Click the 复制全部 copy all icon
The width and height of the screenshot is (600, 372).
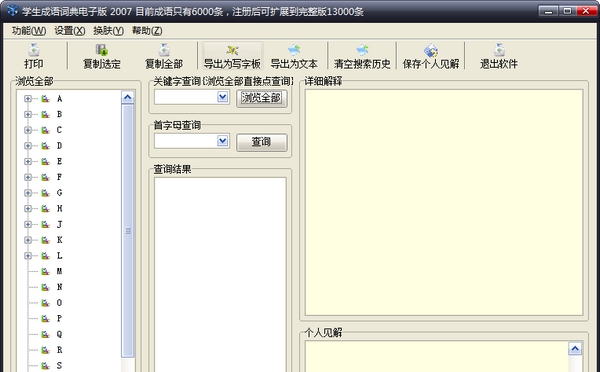click(164, 50)
